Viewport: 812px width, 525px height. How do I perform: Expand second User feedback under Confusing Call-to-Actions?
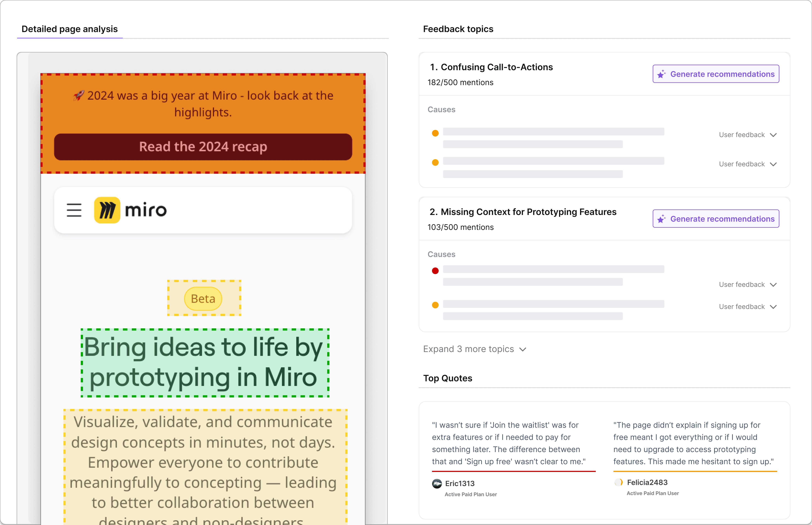(x=747, y=164)
